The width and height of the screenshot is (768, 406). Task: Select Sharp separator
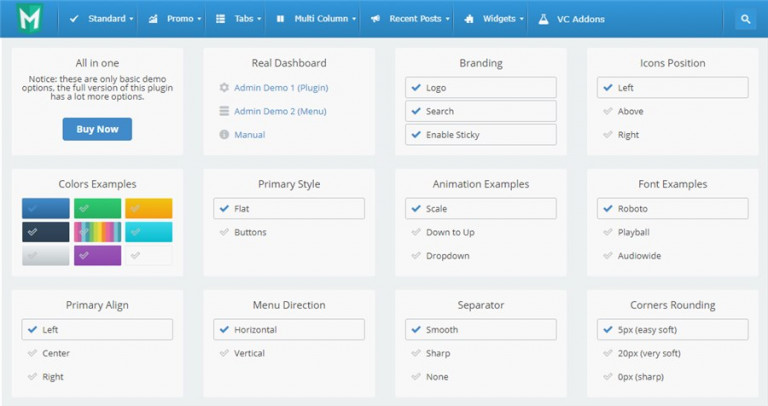coord(480,353)
